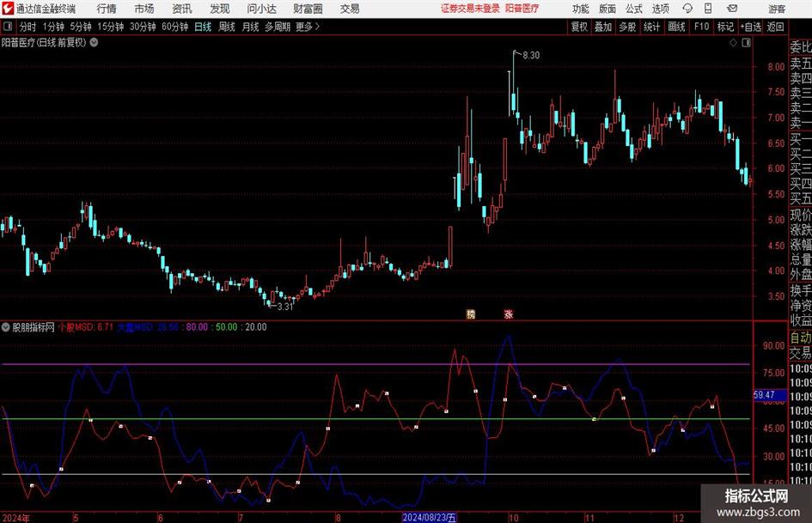Image resolution: width=812 pixels, height=523 pixels.
Task: Click the blue 59.47 value tag on axis
Action: click(x=770, y=395)
